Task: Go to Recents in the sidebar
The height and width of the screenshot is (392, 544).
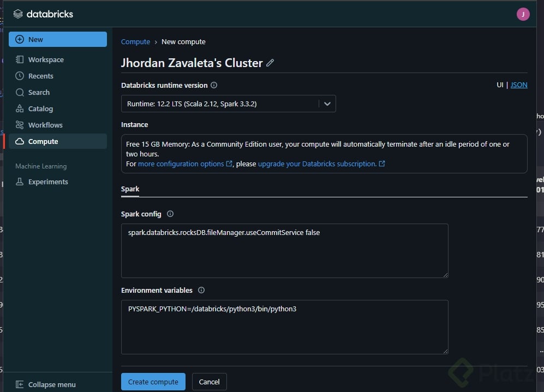Action: (40, 76)
